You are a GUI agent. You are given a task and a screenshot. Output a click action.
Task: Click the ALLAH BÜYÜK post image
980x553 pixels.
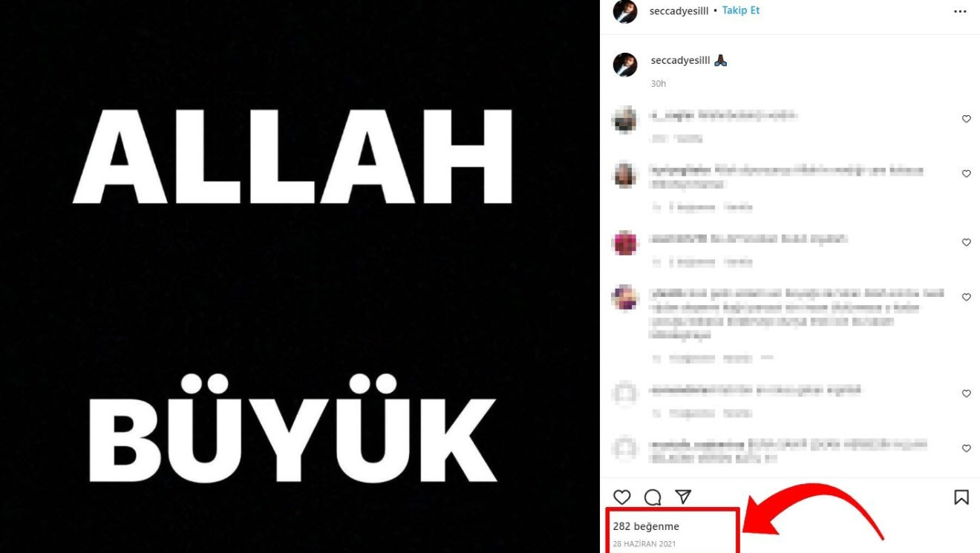coord(300,276)
